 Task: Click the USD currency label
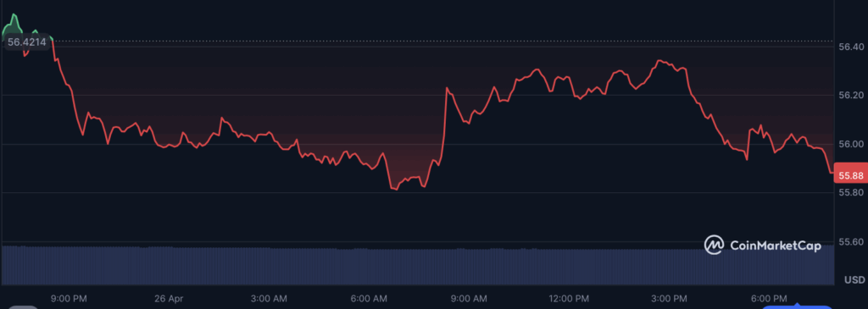tap(854, 279)
